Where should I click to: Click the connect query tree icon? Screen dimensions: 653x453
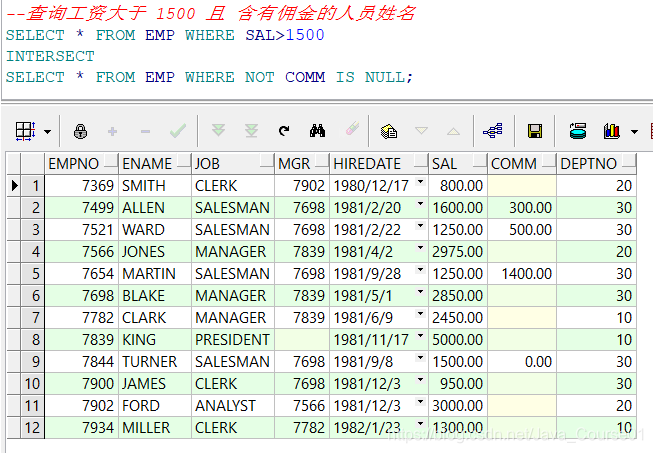click(493, 131)
